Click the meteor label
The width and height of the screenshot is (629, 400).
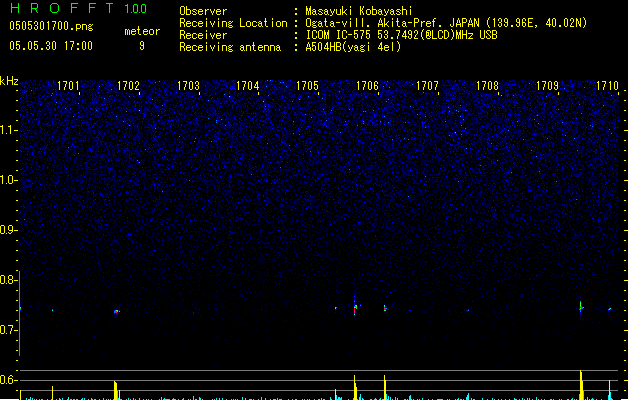pos(142,31)
